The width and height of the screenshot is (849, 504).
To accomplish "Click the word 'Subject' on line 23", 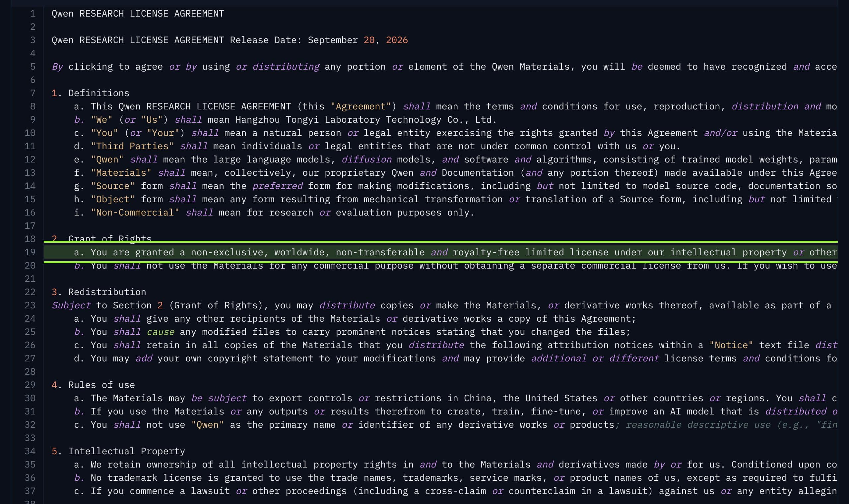I will pos(71,305).
